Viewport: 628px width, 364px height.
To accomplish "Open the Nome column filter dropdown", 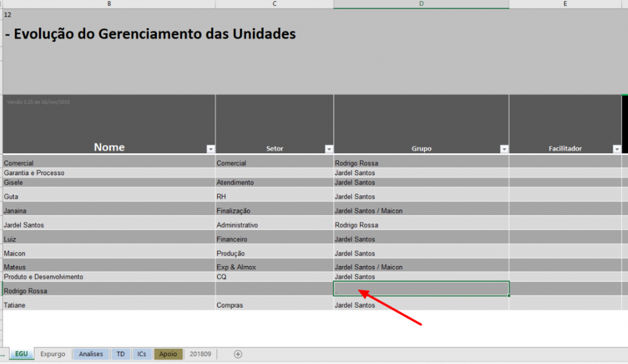I will (210, 149).
